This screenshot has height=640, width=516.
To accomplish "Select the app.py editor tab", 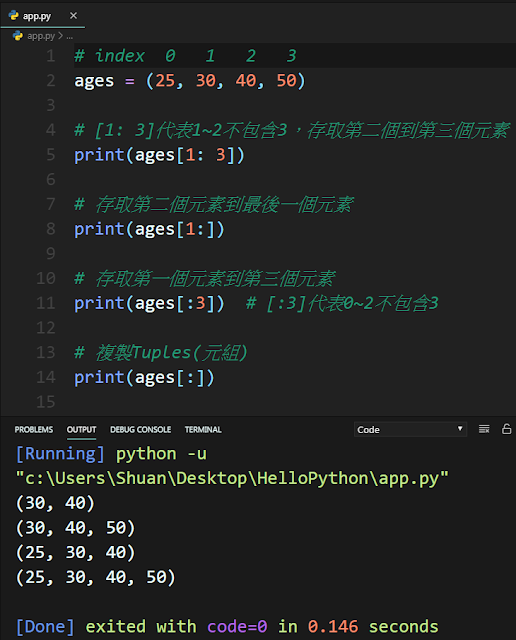I will (43, 16).
